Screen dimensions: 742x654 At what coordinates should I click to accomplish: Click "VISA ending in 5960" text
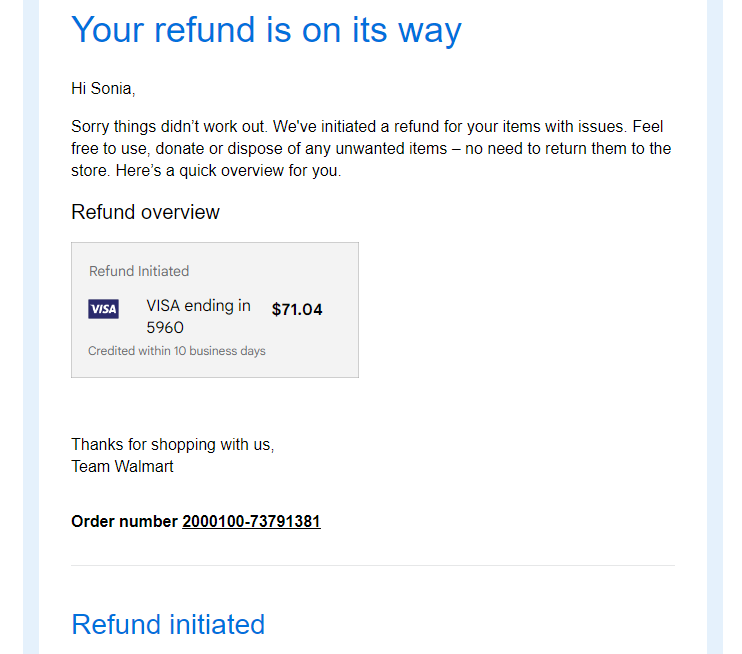tap(198, 317)
